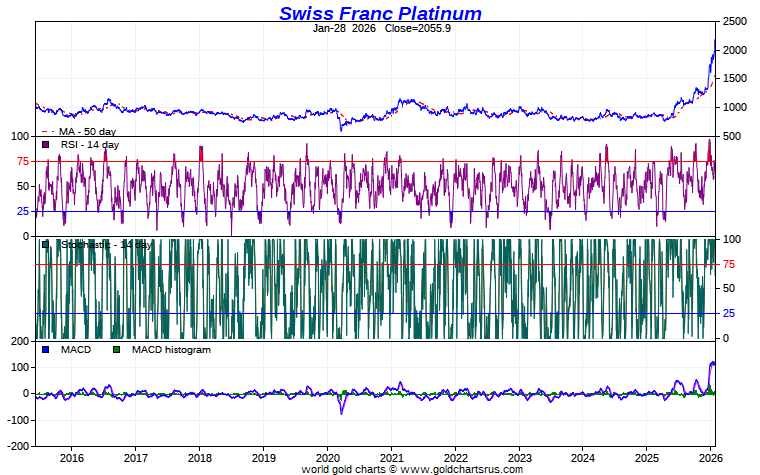Click the Swiss Franc Platinum chart title
Screen dimensions: 760x475
(x=380, y=13)
